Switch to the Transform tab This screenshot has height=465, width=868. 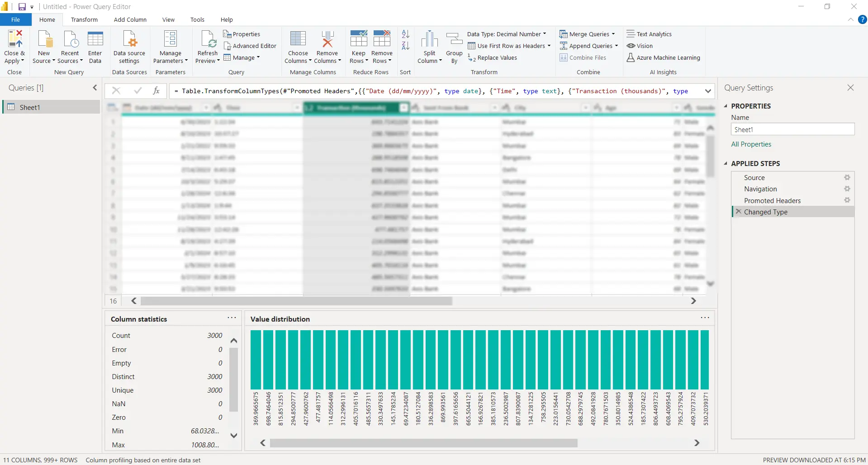[84, 19]
